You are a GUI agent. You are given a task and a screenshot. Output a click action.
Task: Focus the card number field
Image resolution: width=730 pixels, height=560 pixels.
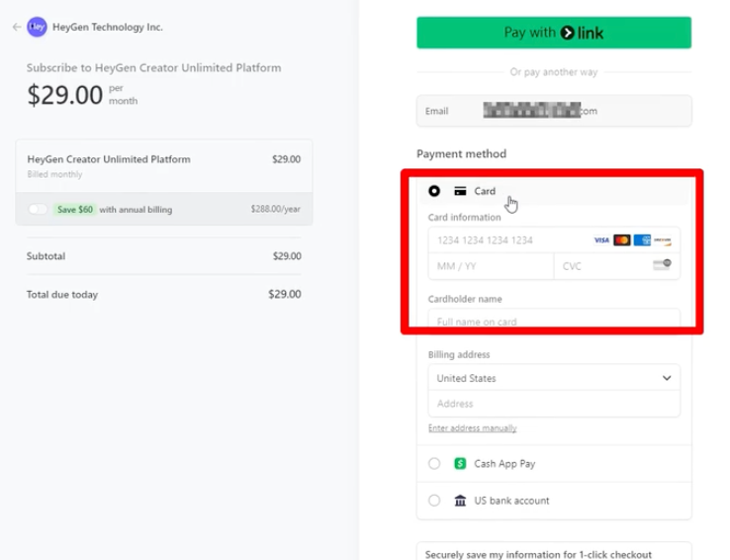coord(554,240)
